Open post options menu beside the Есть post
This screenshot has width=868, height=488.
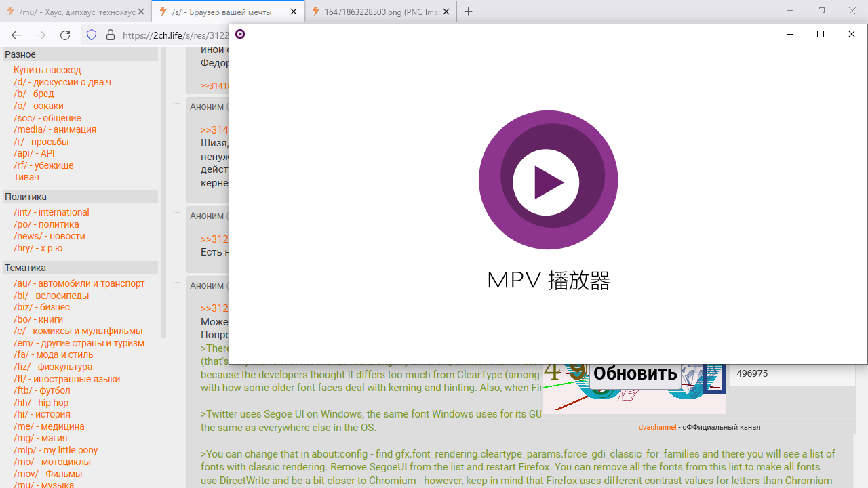pyautogui.click(x=177, y=213)
